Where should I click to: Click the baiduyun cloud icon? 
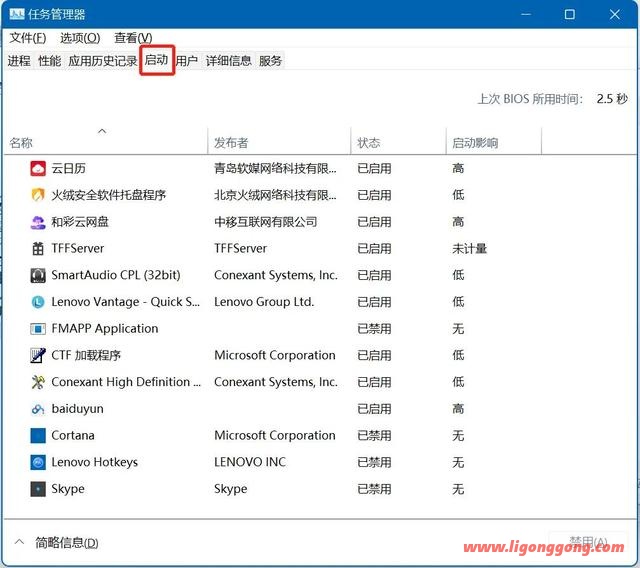(38, 408)
